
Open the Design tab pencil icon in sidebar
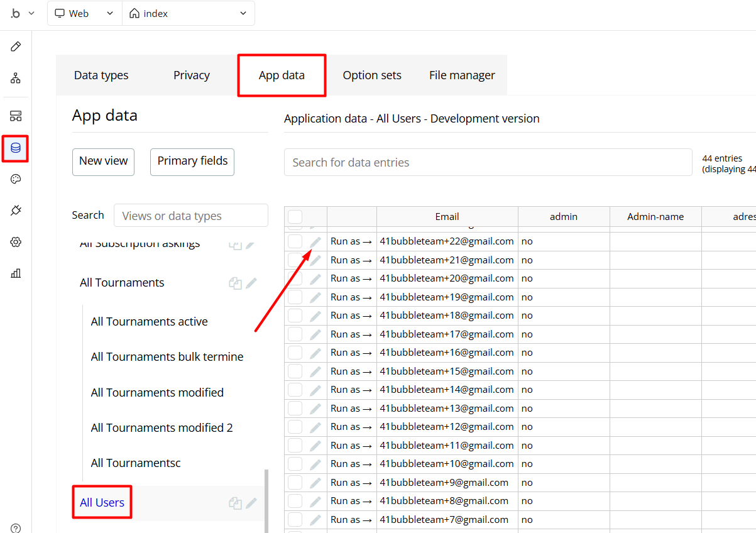pyautogui.click(x=16, y=47)
